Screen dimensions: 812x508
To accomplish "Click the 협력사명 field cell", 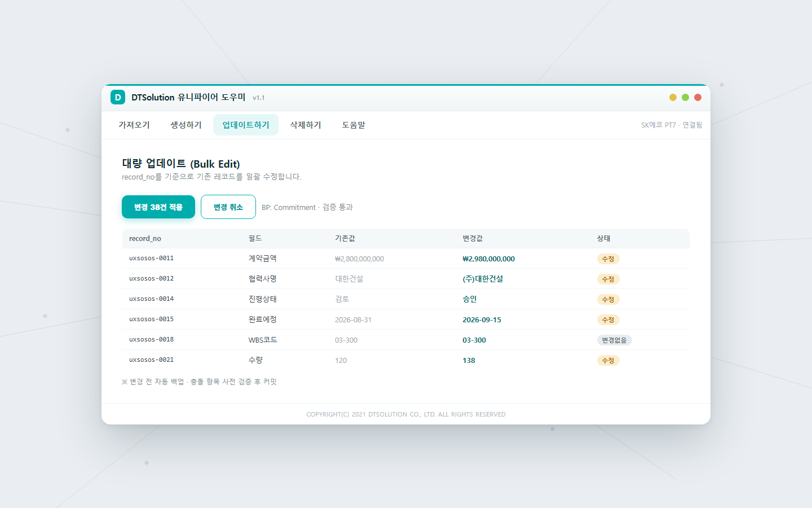I will click(262, 279).
